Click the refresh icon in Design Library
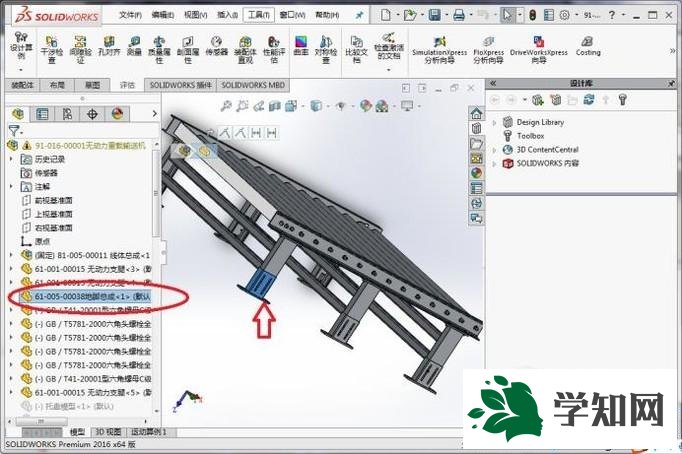 point(589,100)
